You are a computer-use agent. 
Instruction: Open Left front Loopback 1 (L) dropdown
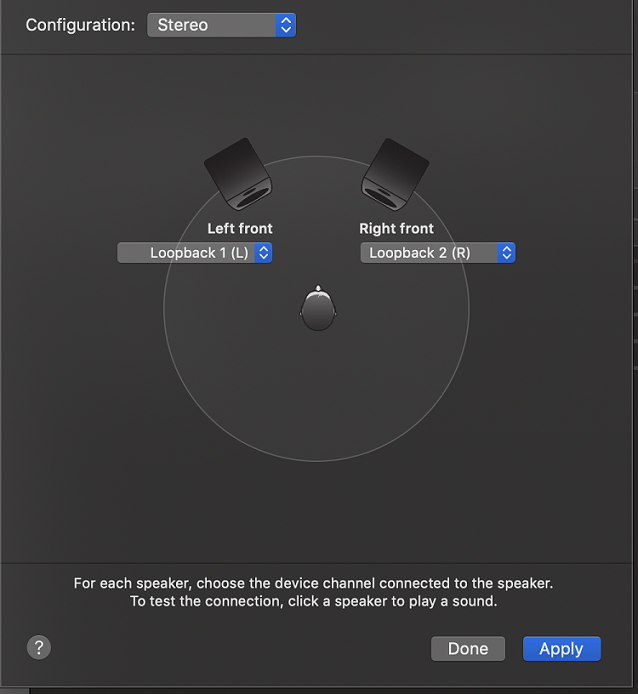tap(194, 253)
